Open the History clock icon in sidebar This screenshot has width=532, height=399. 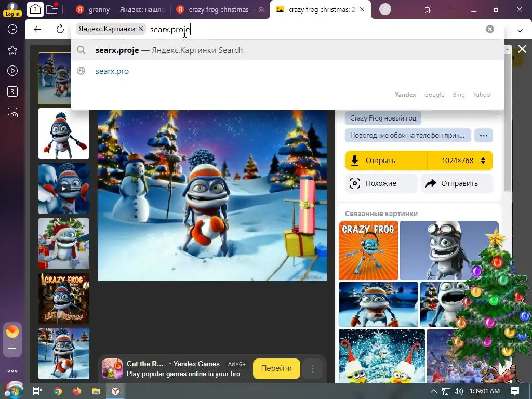point(12,29)
